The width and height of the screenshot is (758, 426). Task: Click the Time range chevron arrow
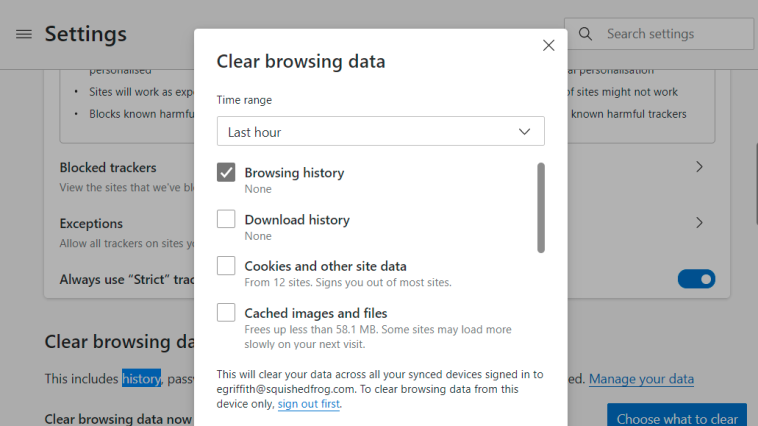[525, 132]
